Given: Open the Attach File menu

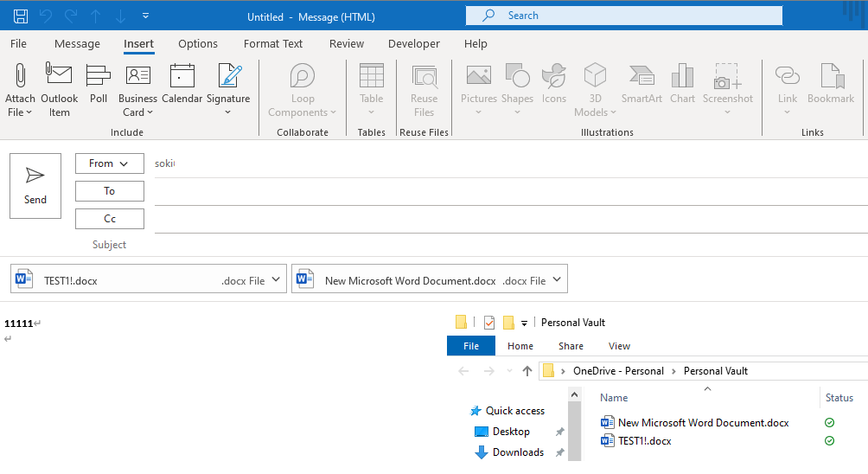Looking at the screenshot, I should (x=20, y=90).
